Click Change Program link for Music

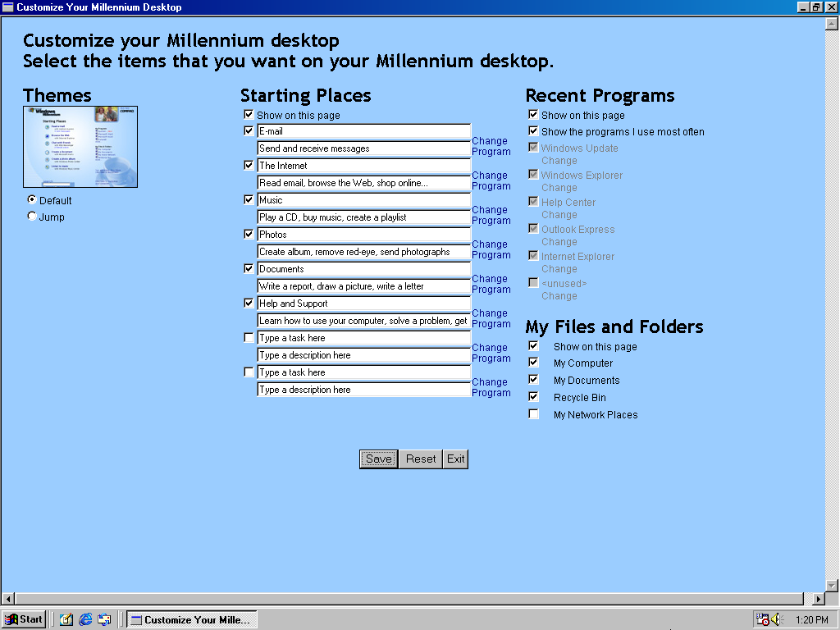pyautogui.click(x=491, y=215)
